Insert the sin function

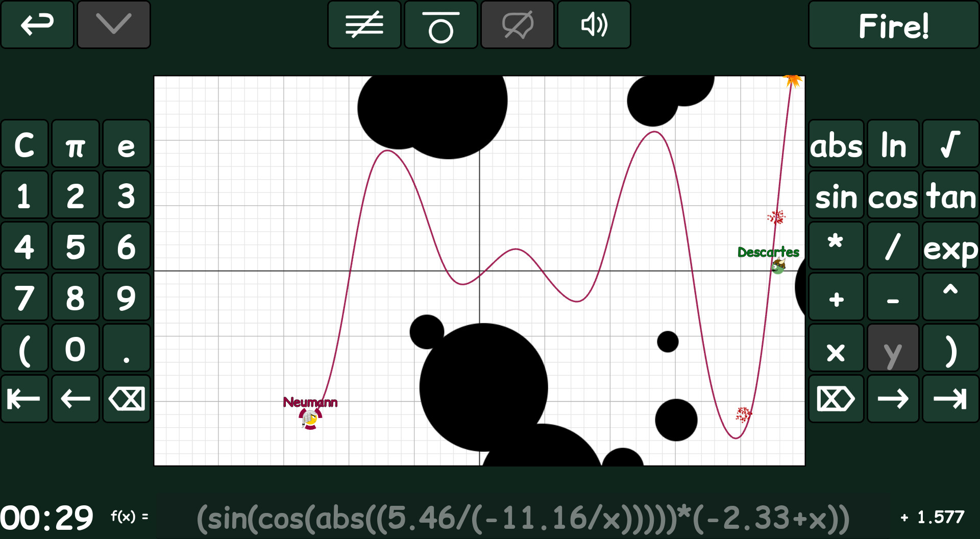[836, 195]
